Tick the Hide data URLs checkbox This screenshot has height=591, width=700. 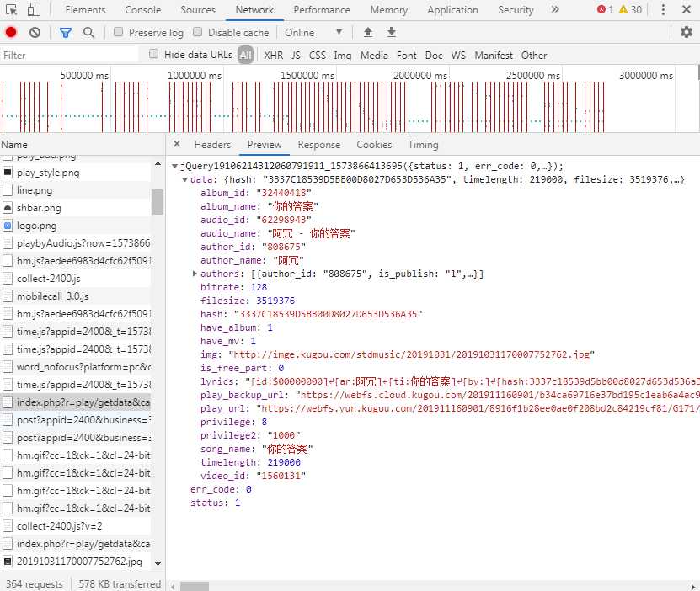[154, 55]
